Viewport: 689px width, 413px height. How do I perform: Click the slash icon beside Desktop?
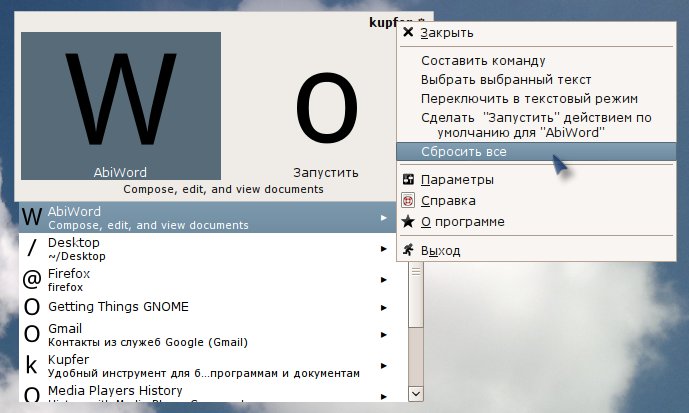tap(32, 247)
